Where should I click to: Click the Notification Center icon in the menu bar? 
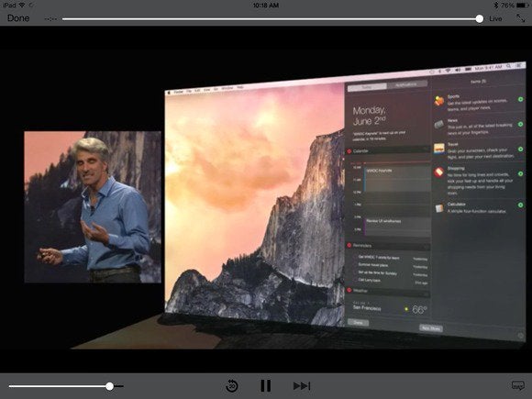click(520, 64)
